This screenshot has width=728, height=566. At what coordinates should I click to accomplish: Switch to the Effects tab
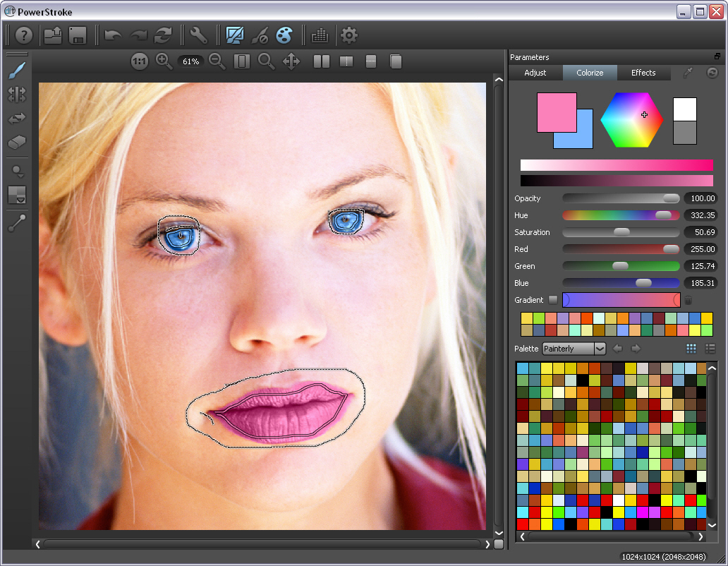click(643, 73)
